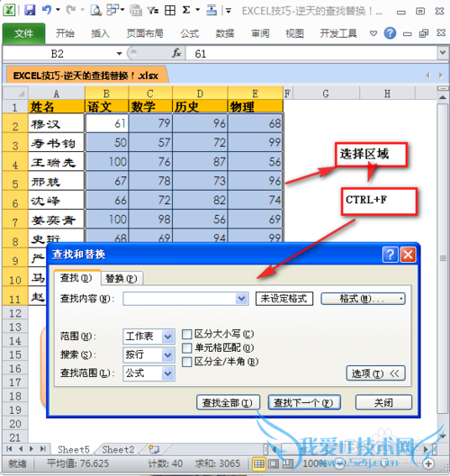Select the 查找(D) tab in dialog
Image resolution: width=450 pixels, height=476 pixels.
point(76,278)
